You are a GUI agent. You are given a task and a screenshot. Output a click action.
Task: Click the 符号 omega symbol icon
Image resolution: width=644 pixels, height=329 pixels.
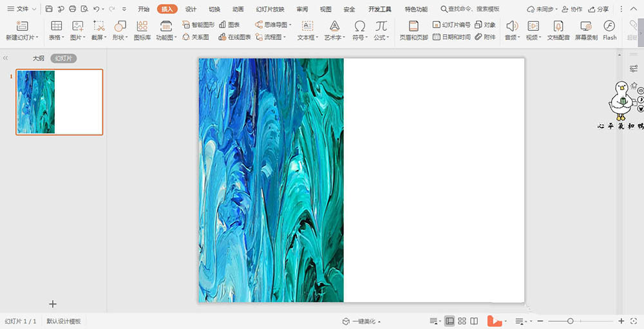point(360,26)
